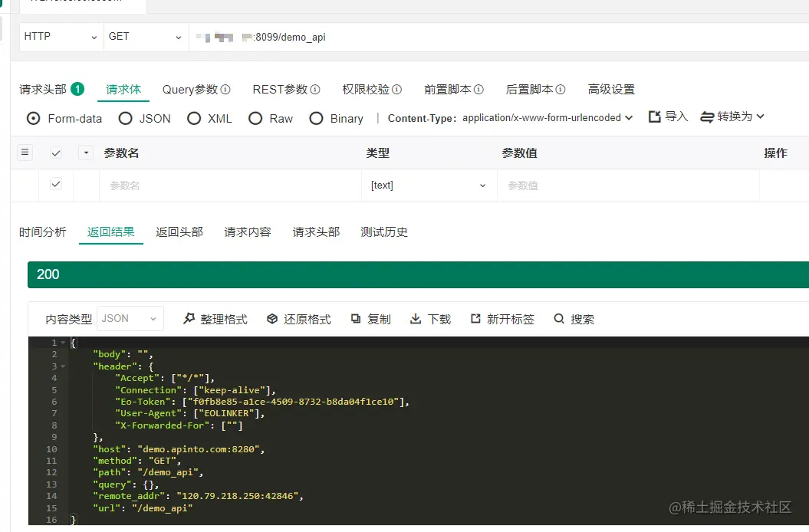Collapse the JSON root fold arrow on line 1
Screen dimensions: 809x532
coord(63,343)
